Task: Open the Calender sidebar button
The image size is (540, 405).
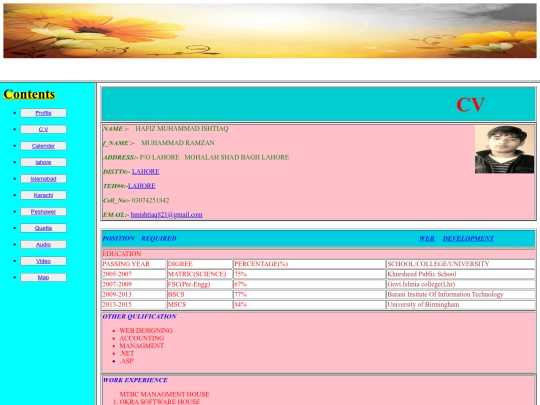Action: click(x=43, y=146)
